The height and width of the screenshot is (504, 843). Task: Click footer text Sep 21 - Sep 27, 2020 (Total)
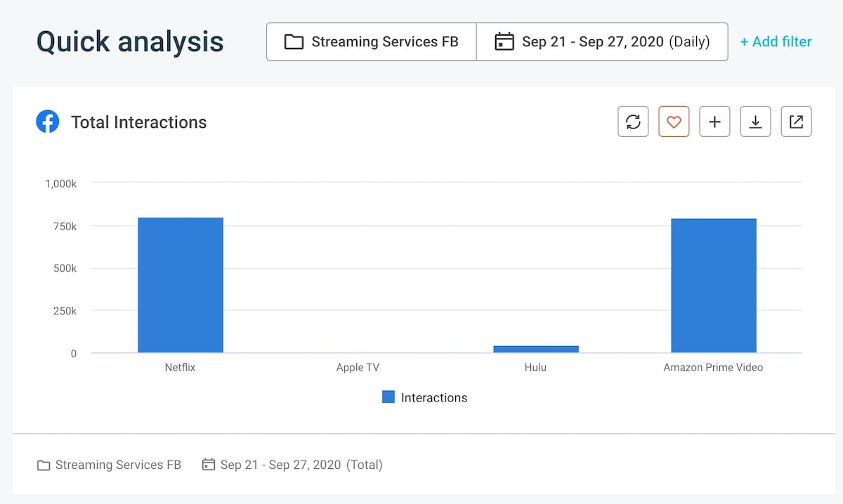coord(301,465)
